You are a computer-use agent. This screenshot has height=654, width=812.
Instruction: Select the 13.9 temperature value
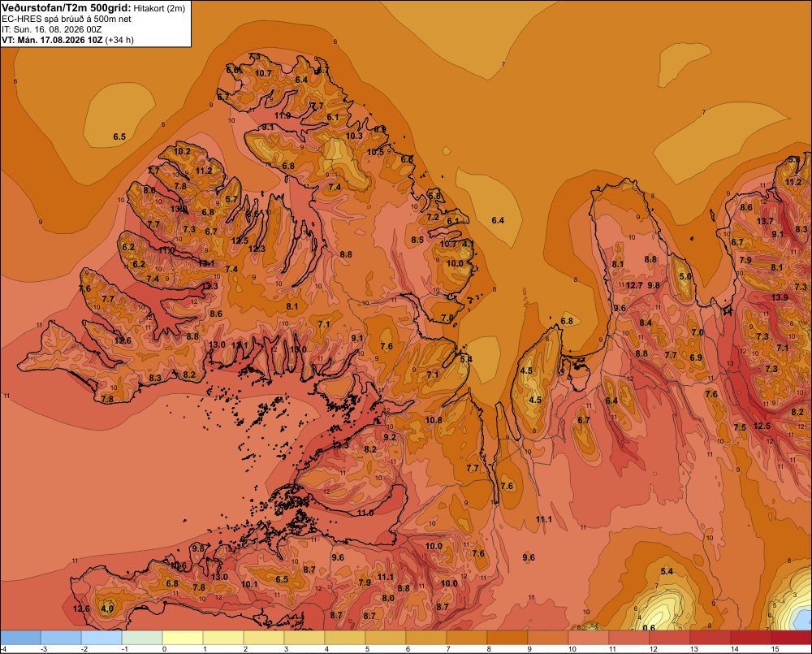click(x=780, y=297)
